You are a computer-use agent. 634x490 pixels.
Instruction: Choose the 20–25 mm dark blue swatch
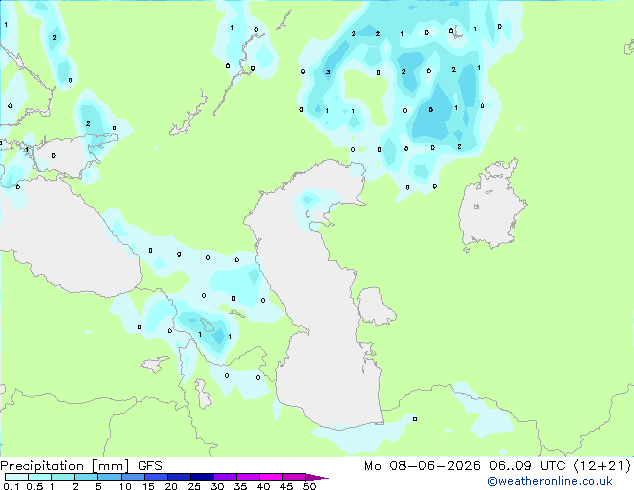[179, 477]
